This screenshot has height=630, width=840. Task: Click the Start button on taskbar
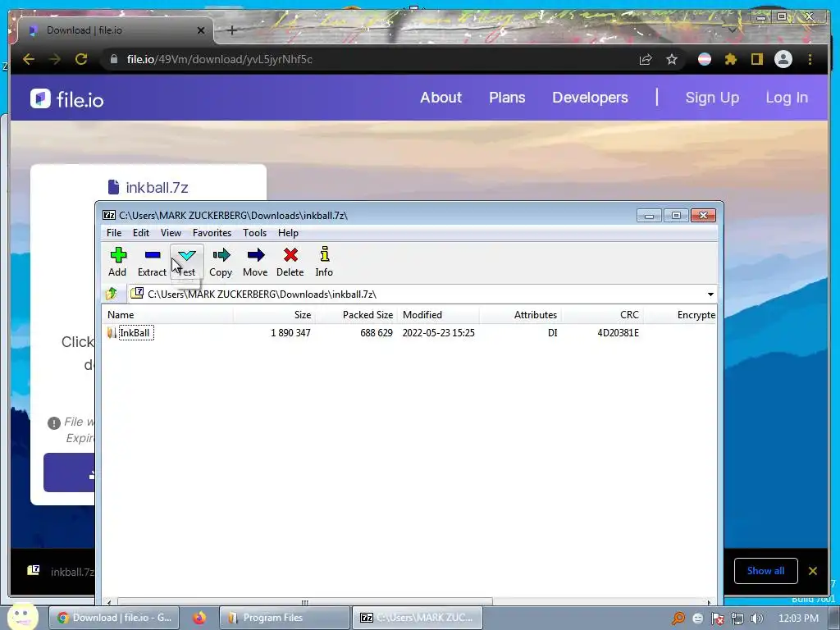coord(22,617)
